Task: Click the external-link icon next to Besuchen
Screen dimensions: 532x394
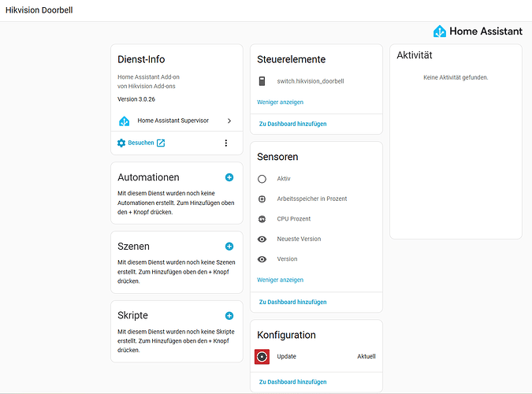Action: (x=161, y=143)
